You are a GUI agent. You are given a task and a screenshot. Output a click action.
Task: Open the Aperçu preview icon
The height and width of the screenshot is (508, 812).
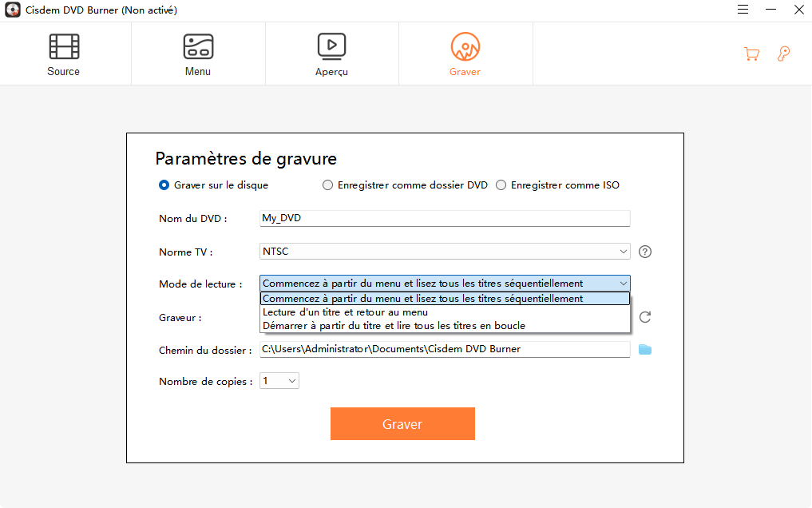331,53
